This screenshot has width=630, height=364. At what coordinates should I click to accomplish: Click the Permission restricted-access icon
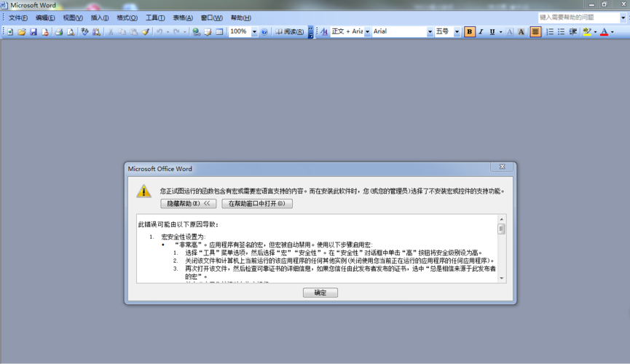pos(45,32)
